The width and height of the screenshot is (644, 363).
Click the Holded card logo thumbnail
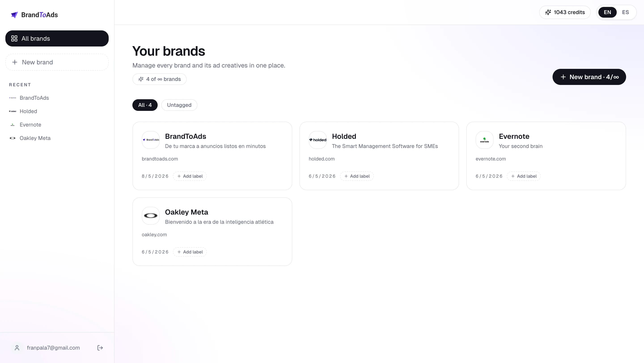pos(318,140)
